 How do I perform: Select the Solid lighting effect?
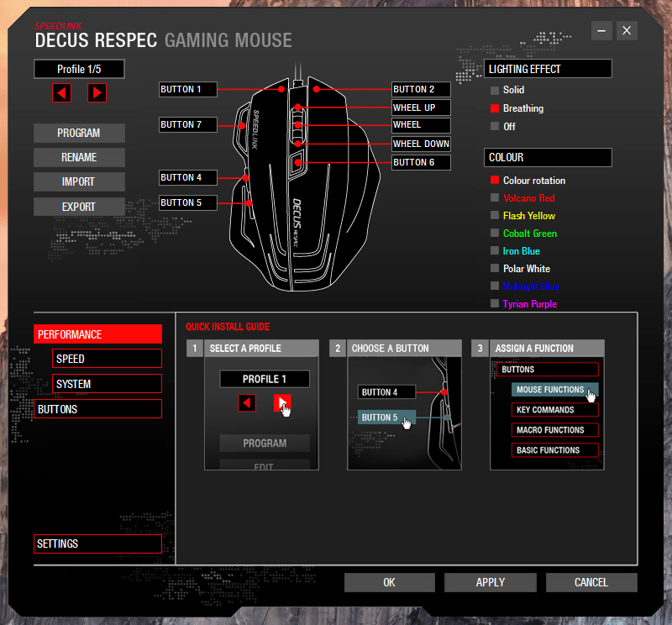coord(495,91)
